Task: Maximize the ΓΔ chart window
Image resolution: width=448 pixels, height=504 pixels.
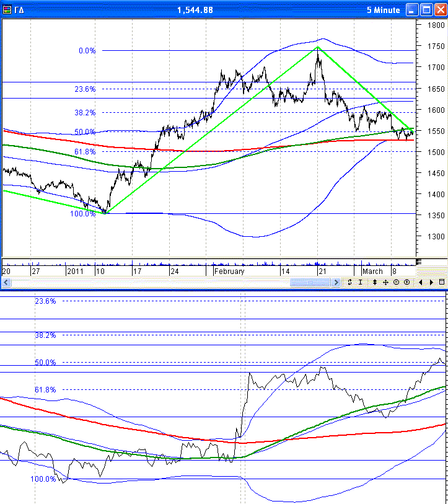Action: coord(426,9)
